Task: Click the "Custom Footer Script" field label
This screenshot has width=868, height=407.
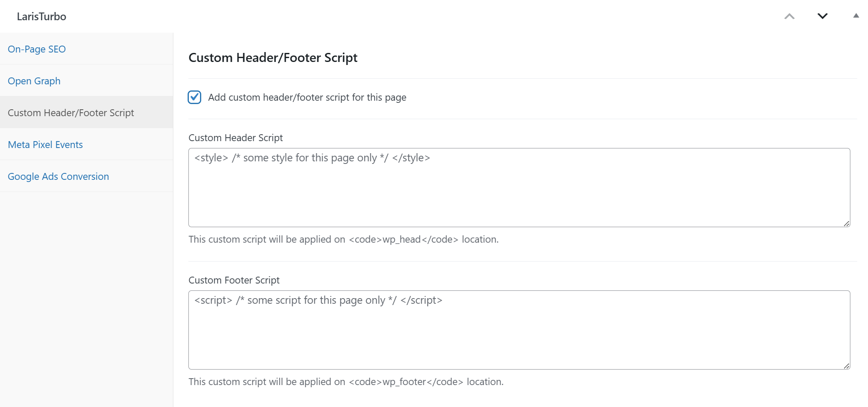Action: coord(234,280)
